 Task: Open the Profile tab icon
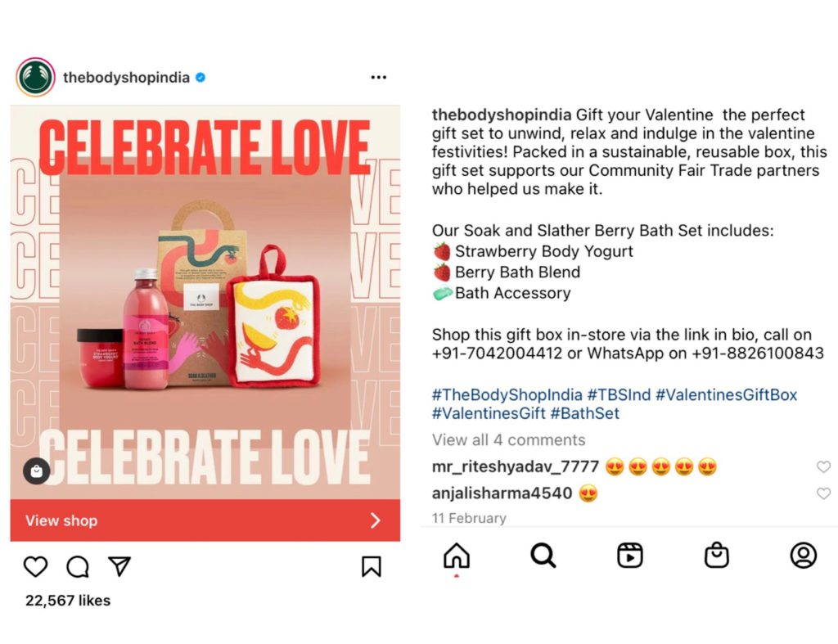[803, 556]
